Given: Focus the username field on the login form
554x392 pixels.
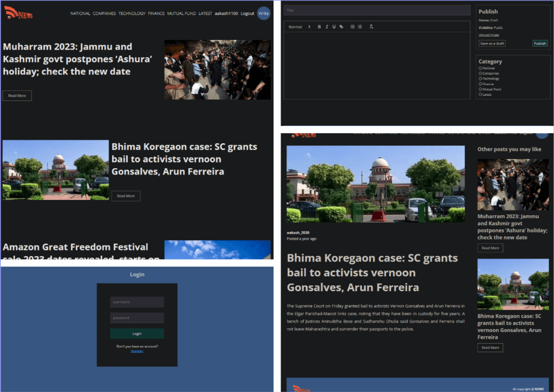Looking at the screenshot, I should tap(137, 302).
